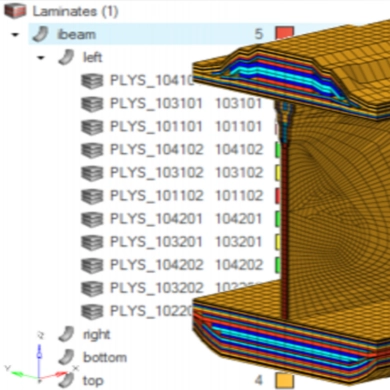This screenshot has width=390, height=390.
Task: Click the PLYS_103202 ply stack icon
Action: (x=92, y=289)
